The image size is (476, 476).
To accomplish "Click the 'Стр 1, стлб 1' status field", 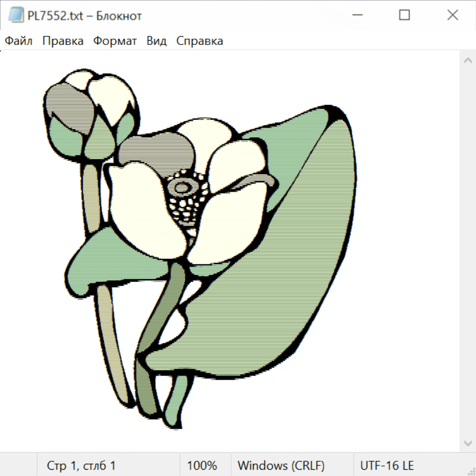I will point(81,466).
